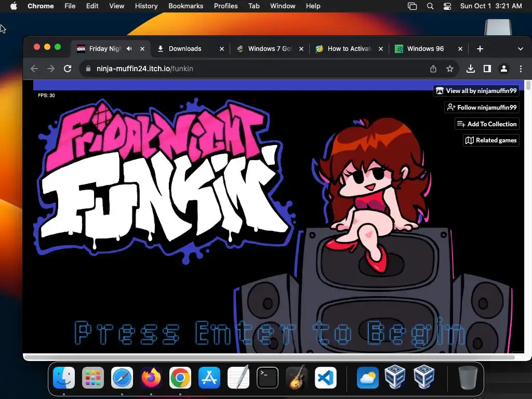This screenshot has height=399, width=532.
Task: Launch Terminal from the Dock
Action: (x=268, y=378)
